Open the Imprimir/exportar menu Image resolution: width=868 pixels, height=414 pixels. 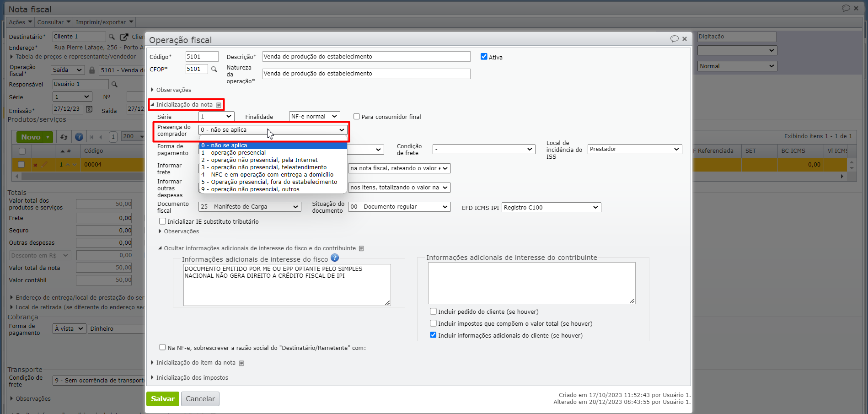pyautogui.click(x=105, y=22)
